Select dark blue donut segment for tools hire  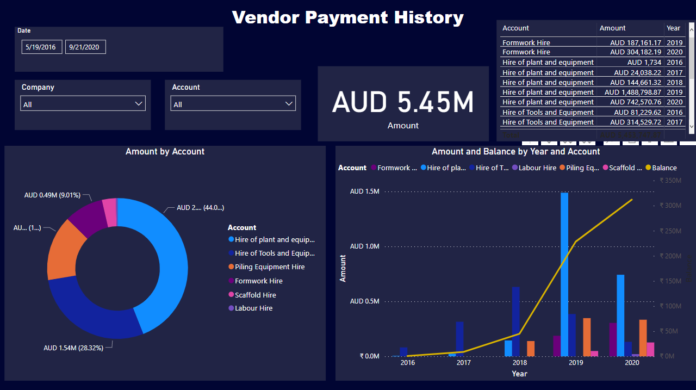click(x=91, y=313)
